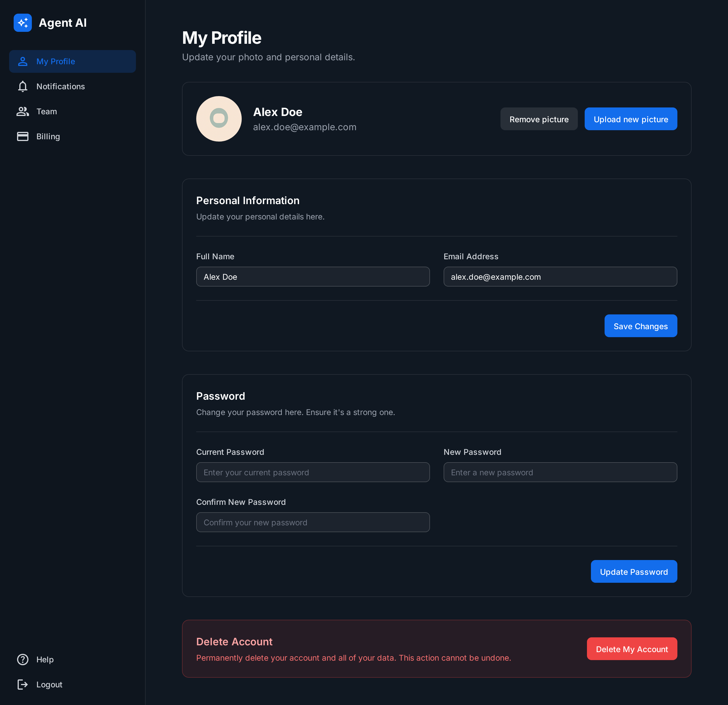Click Delete My Account
The image size is (728, 705).
click(632, 648)
